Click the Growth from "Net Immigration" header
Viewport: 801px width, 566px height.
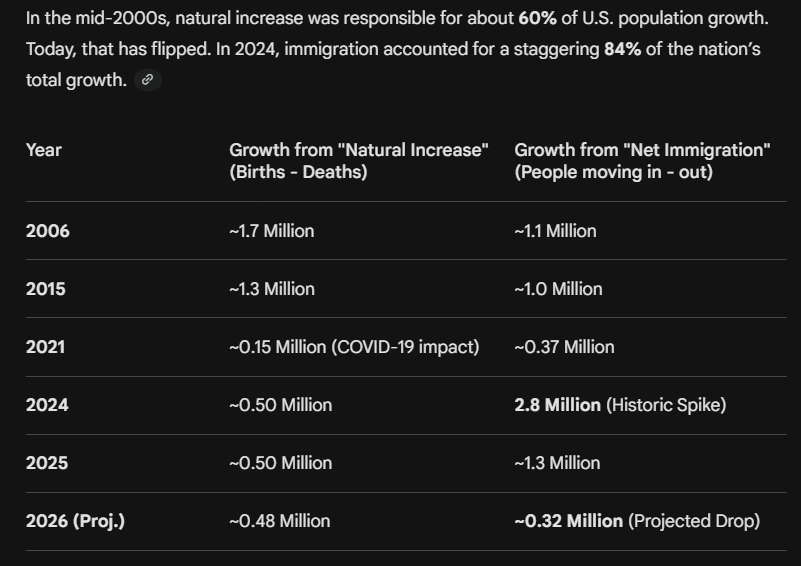tap(642, 161)
